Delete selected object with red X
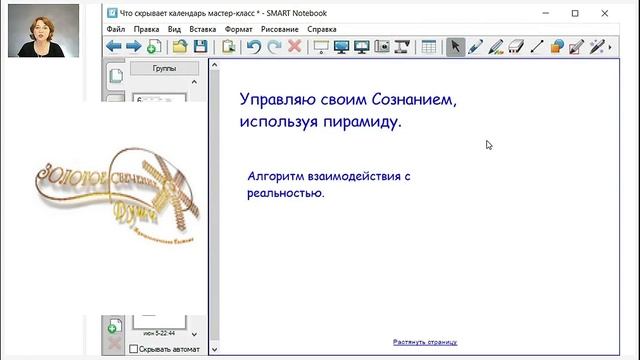640x360 pixels. [294, 47]
